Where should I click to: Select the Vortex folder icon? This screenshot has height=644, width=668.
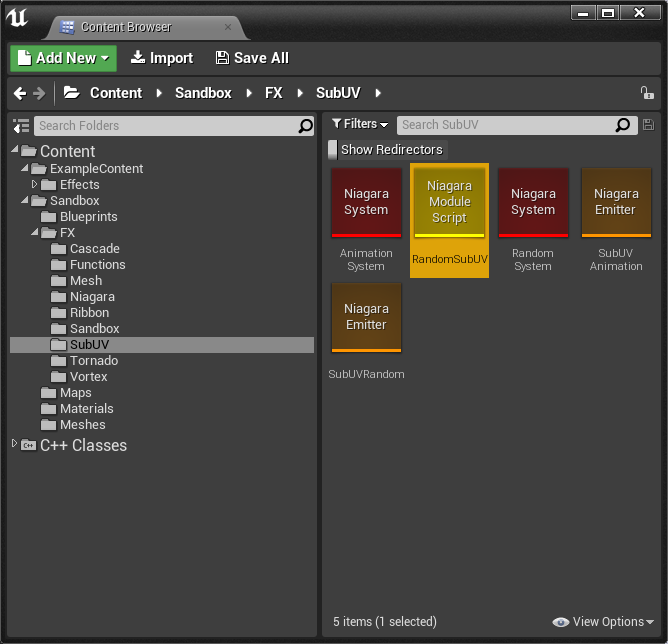click(58, 377)
